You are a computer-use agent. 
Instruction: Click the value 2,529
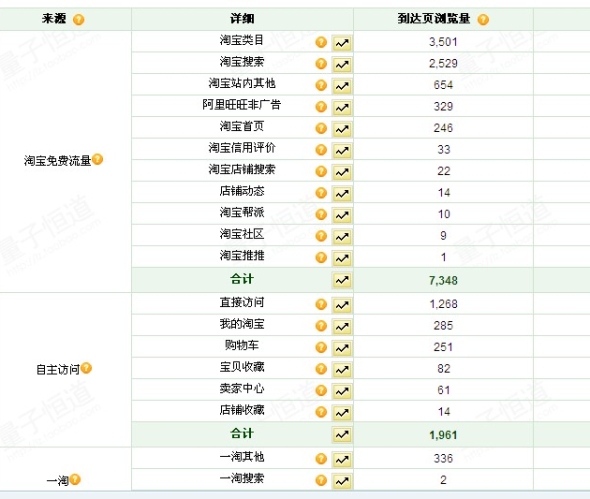tap(443, 63)
